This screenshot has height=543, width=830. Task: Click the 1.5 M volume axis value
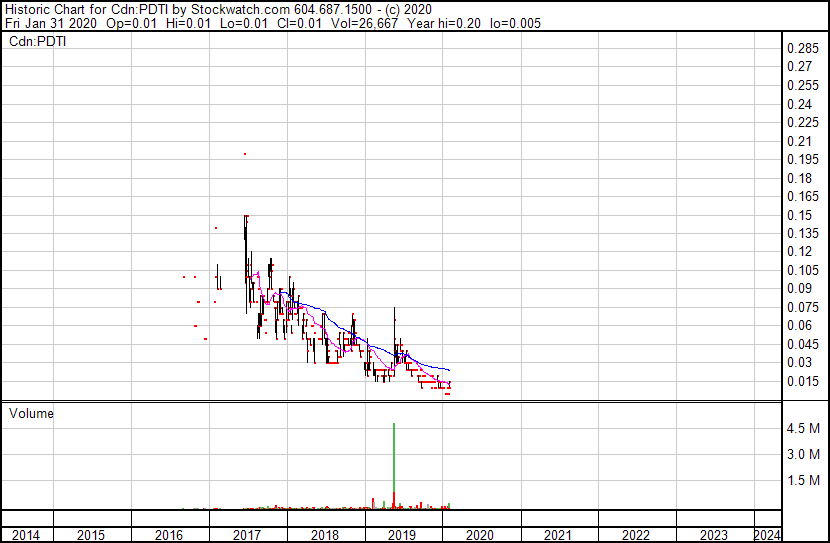[x=803, y=480]
